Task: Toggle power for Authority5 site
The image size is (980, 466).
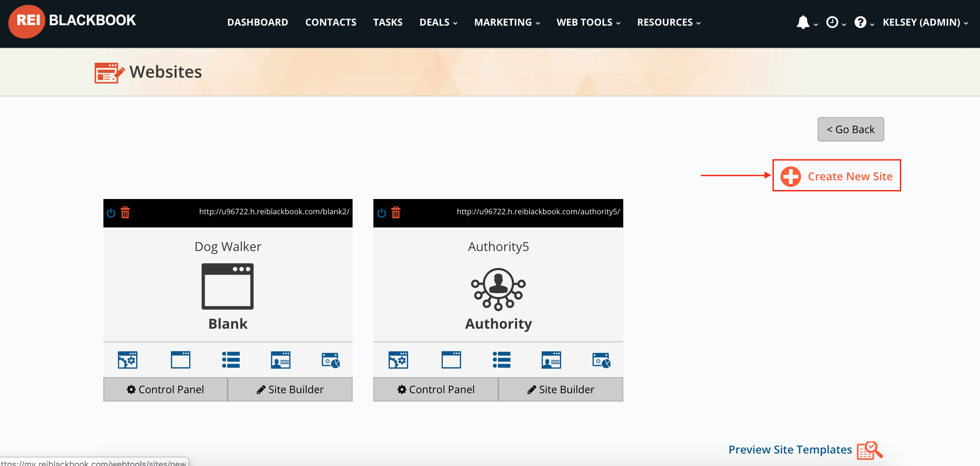Action: [x=382, y=213]
